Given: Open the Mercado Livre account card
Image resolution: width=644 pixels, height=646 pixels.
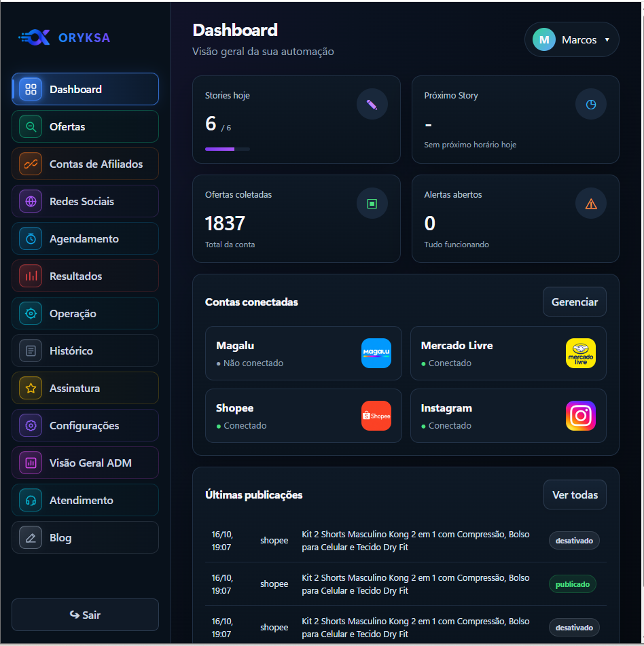Looking at the screenshot, I should pos(508,353).
